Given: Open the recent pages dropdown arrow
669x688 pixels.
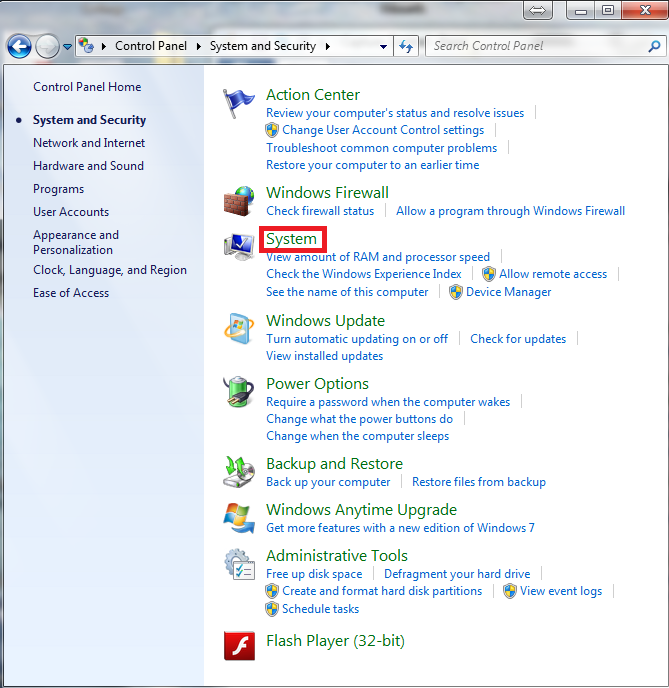Looking at the screenshot, I should (67, 47).
